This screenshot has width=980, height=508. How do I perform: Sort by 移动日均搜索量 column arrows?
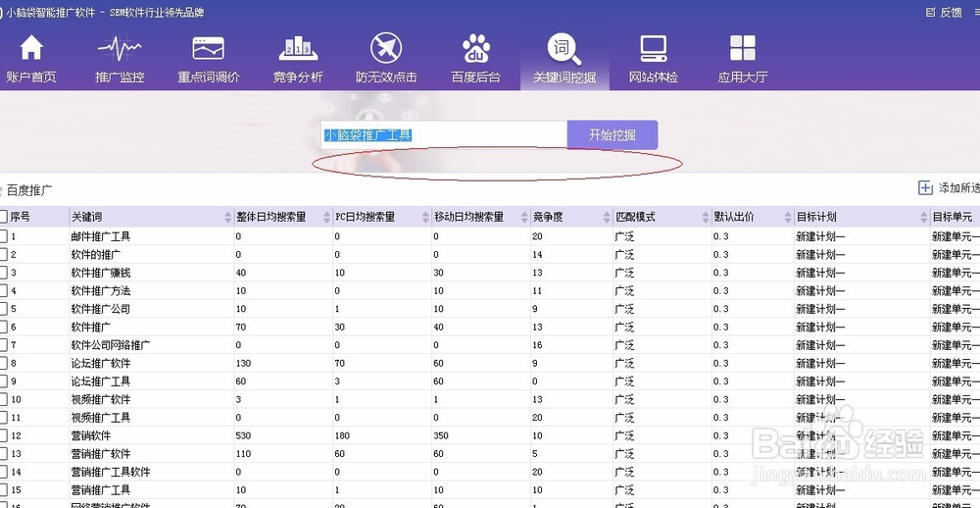524,217
